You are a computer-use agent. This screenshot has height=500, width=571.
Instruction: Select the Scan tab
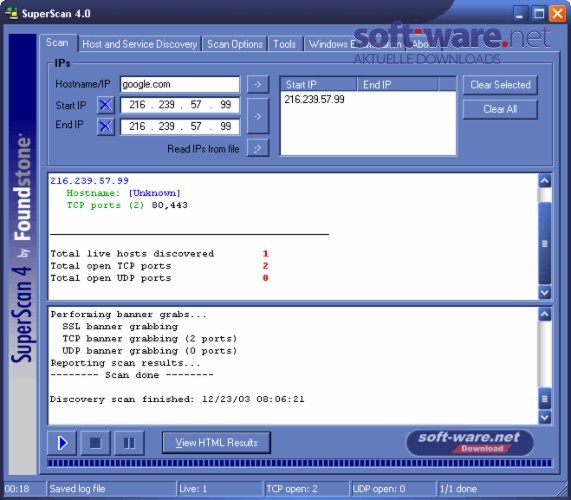58,43
